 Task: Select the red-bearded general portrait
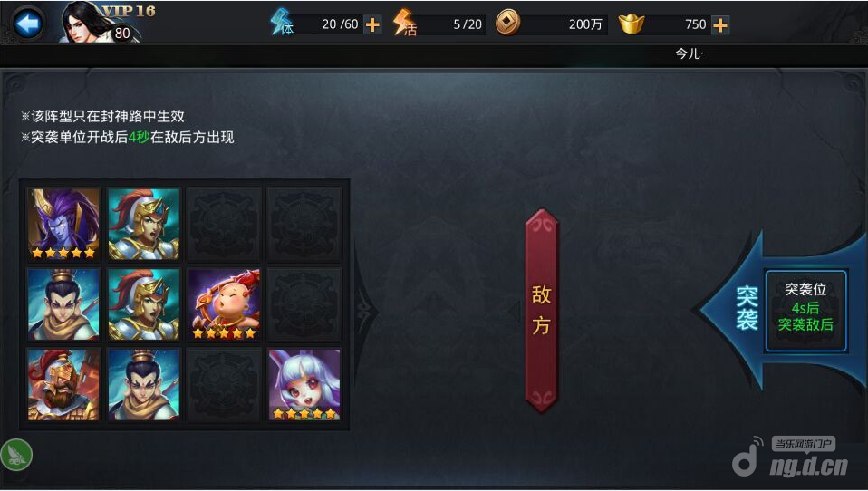coord(63,384)
